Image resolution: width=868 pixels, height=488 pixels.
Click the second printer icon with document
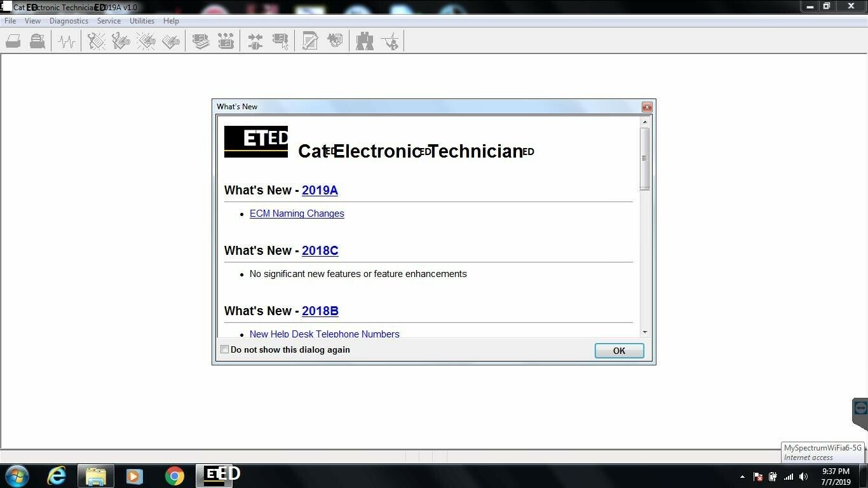tap(37, 42)
